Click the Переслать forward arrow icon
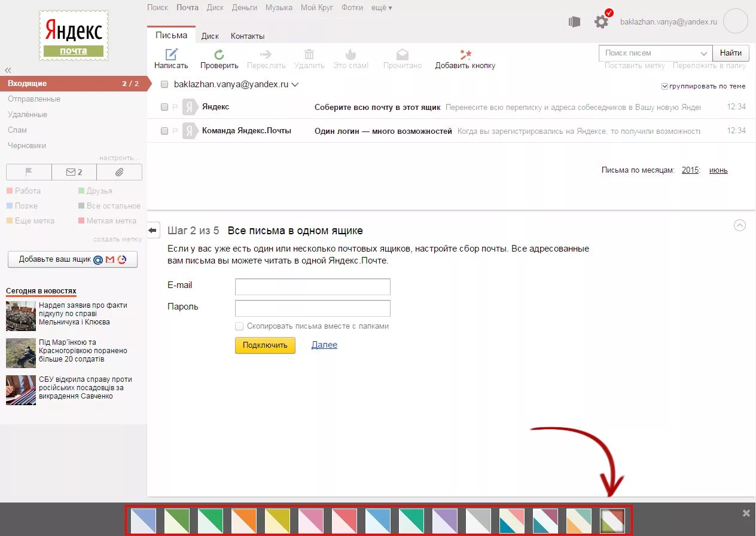The image size is (756, 536). pyautogui.click(x=266, y=54)
